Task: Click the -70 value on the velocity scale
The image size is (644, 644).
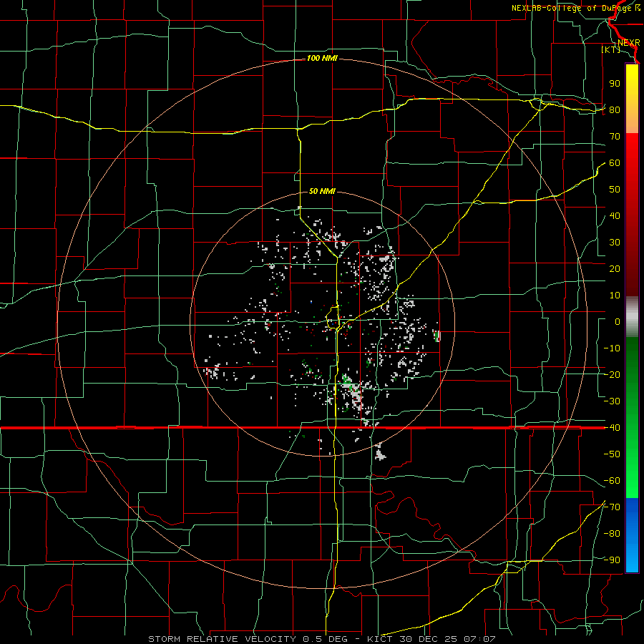Action: tap(612, 507)
